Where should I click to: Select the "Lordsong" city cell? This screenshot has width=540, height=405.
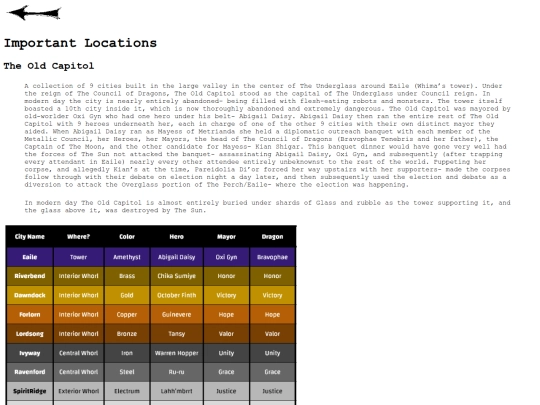point(30,334)
